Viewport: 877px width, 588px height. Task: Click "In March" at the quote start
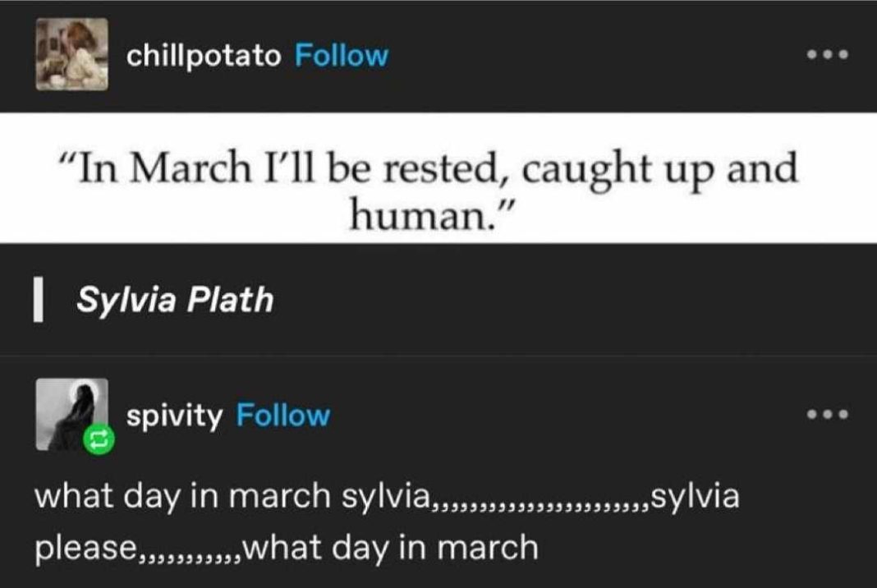[157, 168]
